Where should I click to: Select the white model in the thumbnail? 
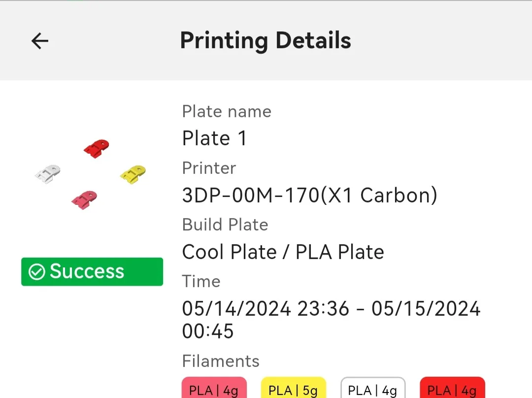[x=48, y=174]
